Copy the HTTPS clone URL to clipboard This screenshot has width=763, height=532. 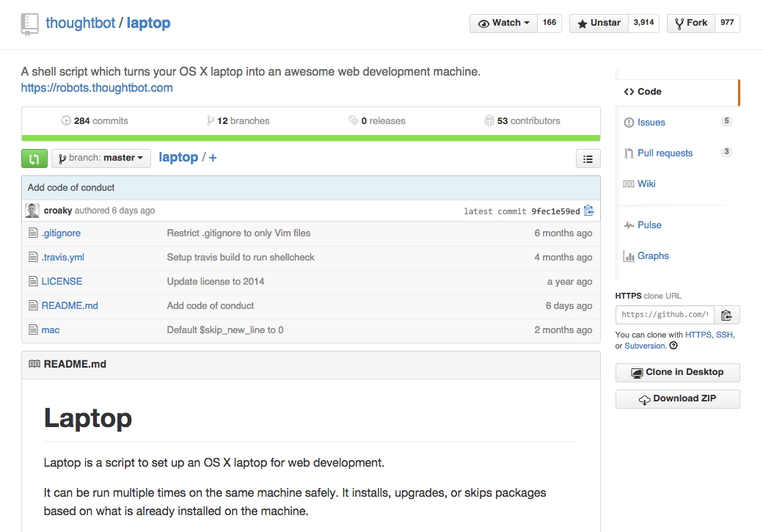tap(726, 315)
